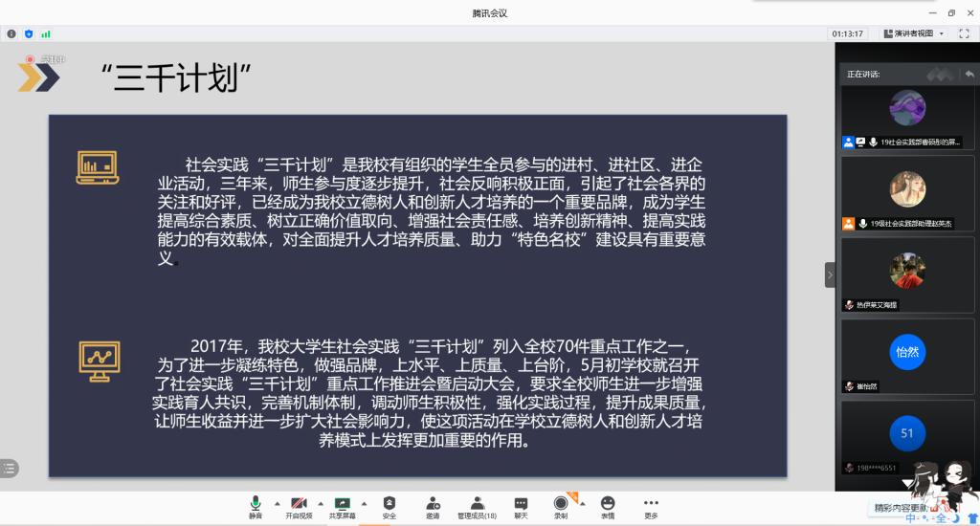Open the 安全 security icon

[390, 504]
